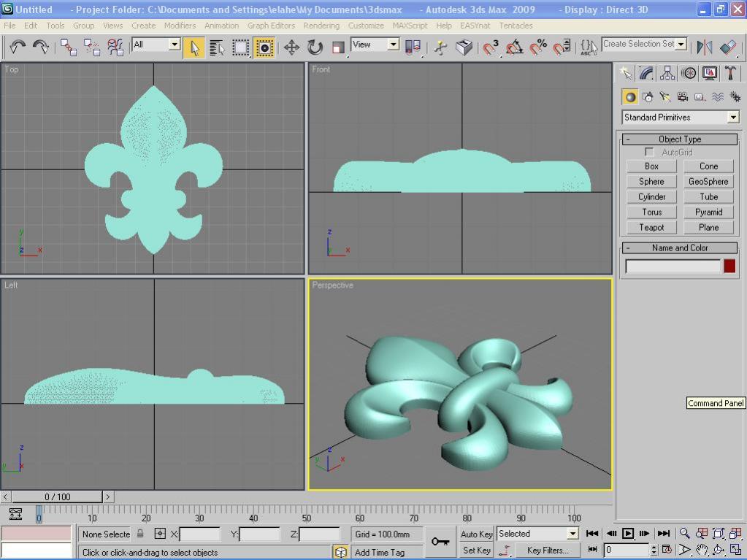747x560 pixels.
Task: Toggle Set Key mode
Action: 477,551
